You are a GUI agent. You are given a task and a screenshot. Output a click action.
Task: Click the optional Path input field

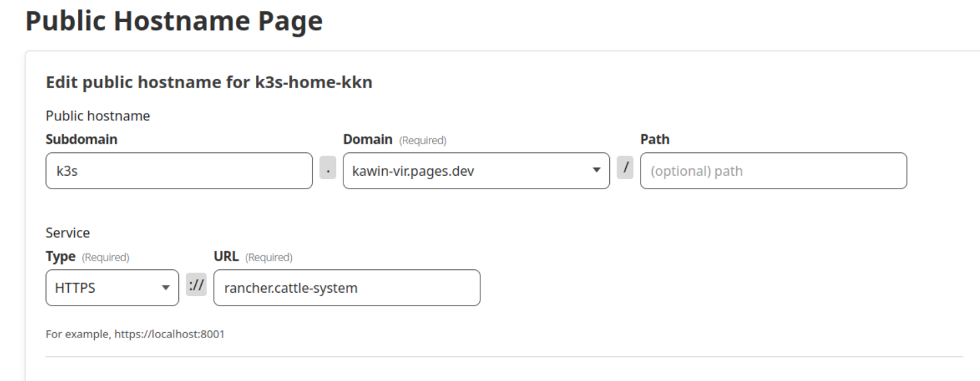(x=773, y=171)
